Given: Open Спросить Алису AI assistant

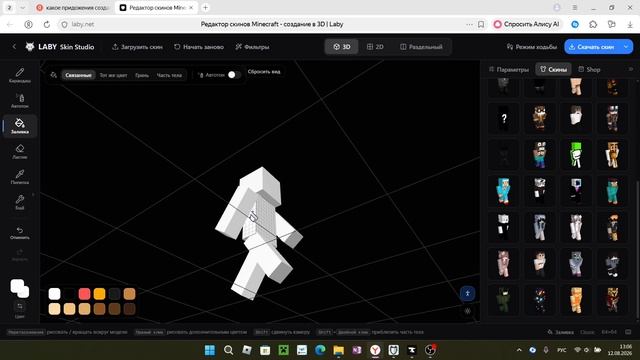Looking at the screenshot, I should point(527,24).
